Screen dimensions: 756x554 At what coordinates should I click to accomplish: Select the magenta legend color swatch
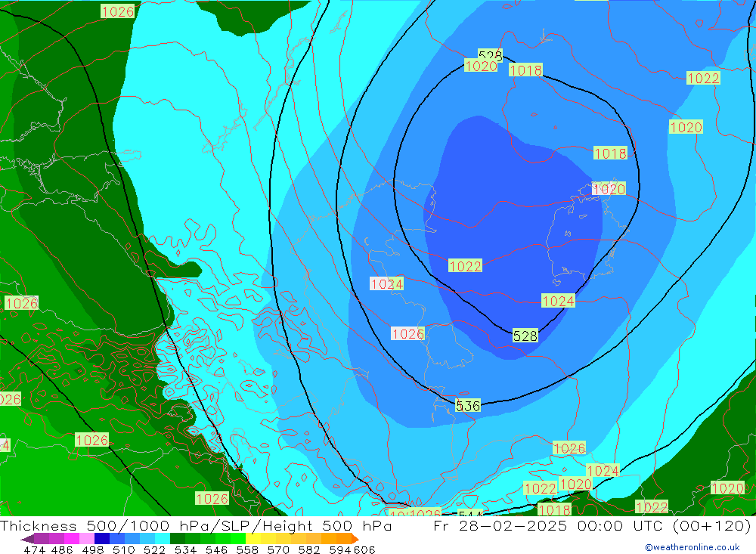coord(71,538)
